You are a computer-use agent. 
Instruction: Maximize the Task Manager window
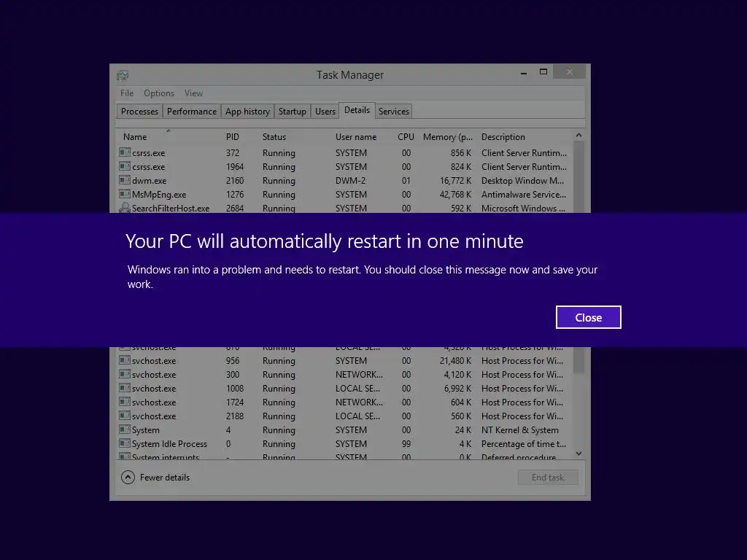[543, 72]
